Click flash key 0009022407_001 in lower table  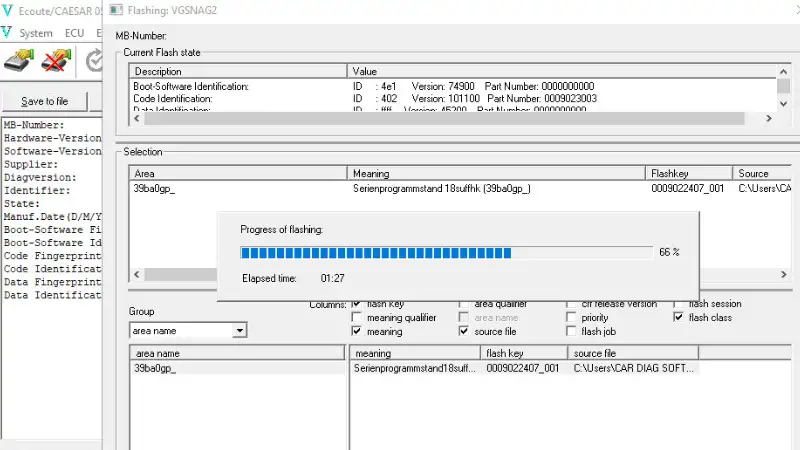[522, 368]
